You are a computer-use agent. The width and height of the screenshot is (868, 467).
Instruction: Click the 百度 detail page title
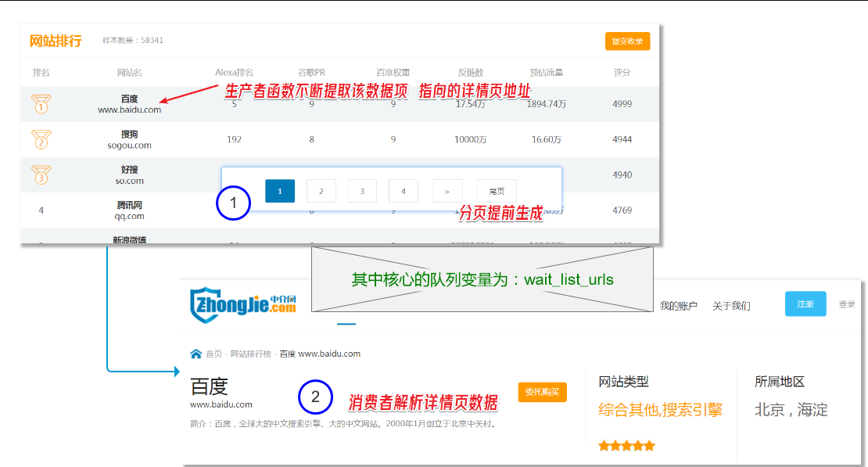pyautogui.click(x=210, y=386)
